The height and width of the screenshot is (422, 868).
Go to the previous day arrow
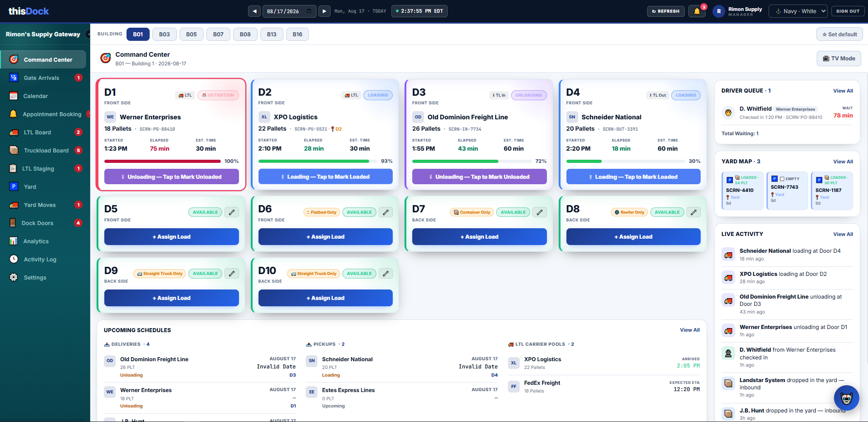point(254,11)
